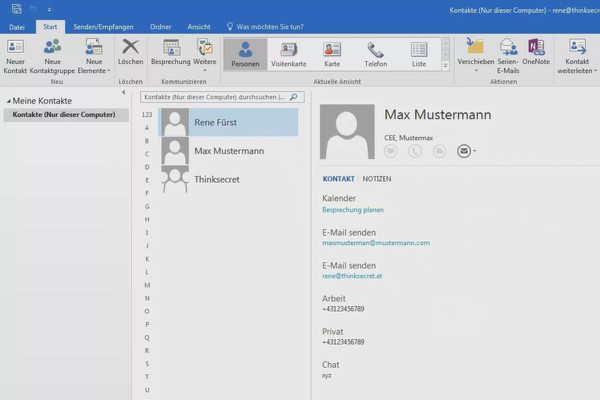
Task: Click the Chat address xyz
Action: [326, 376]
